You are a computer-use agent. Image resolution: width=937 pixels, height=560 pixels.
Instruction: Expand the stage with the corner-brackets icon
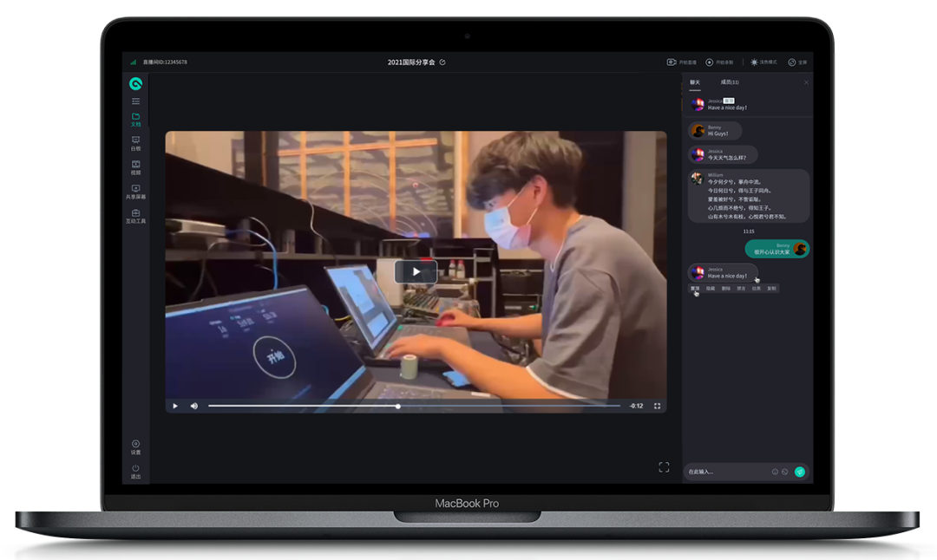click(664, 467)
